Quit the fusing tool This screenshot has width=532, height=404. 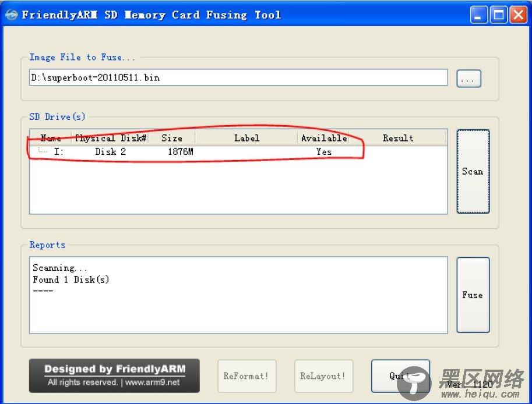tap(400, 376)
